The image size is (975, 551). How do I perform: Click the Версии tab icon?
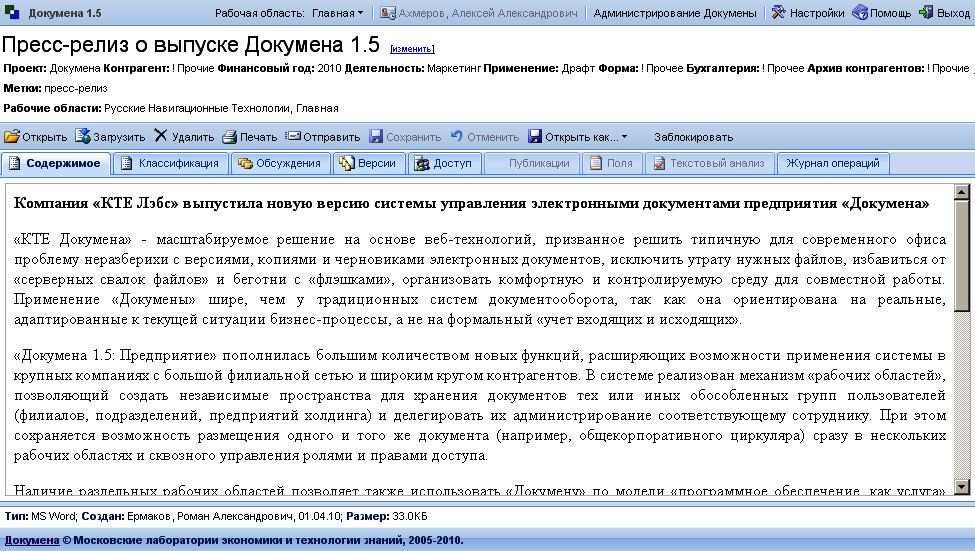tap(346, 164)
